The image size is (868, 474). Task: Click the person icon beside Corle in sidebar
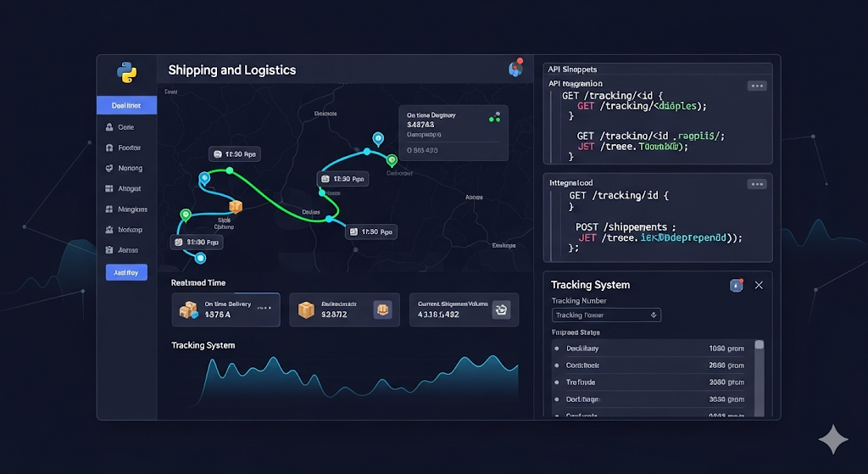click(109, 127)
